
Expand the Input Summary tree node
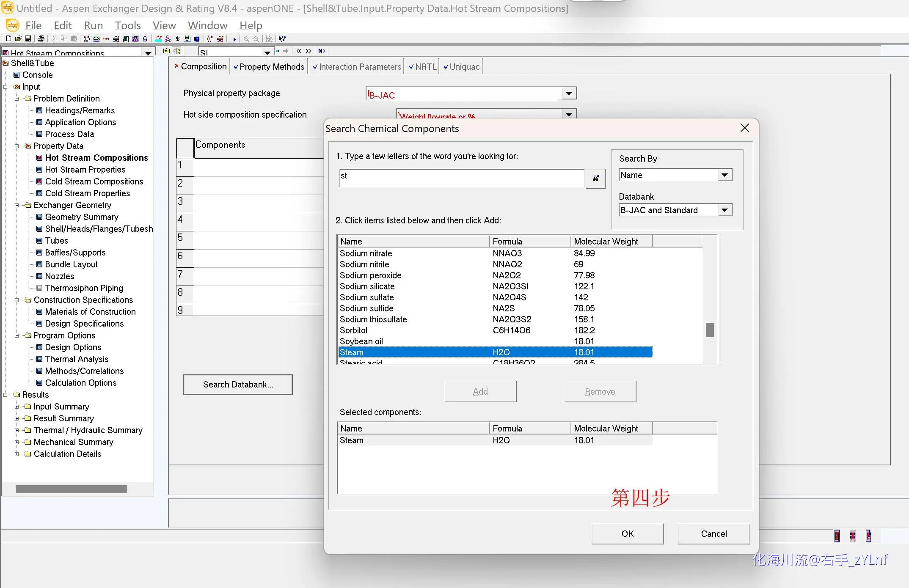[x=17, y=407]
